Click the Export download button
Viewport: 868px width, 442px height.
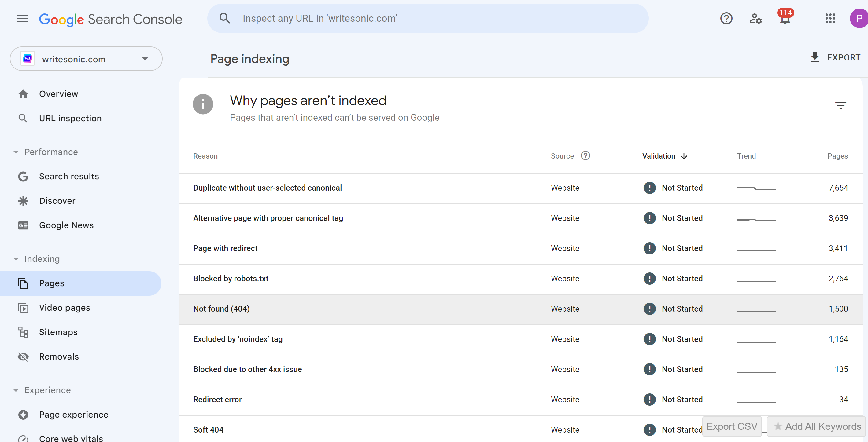835,57
